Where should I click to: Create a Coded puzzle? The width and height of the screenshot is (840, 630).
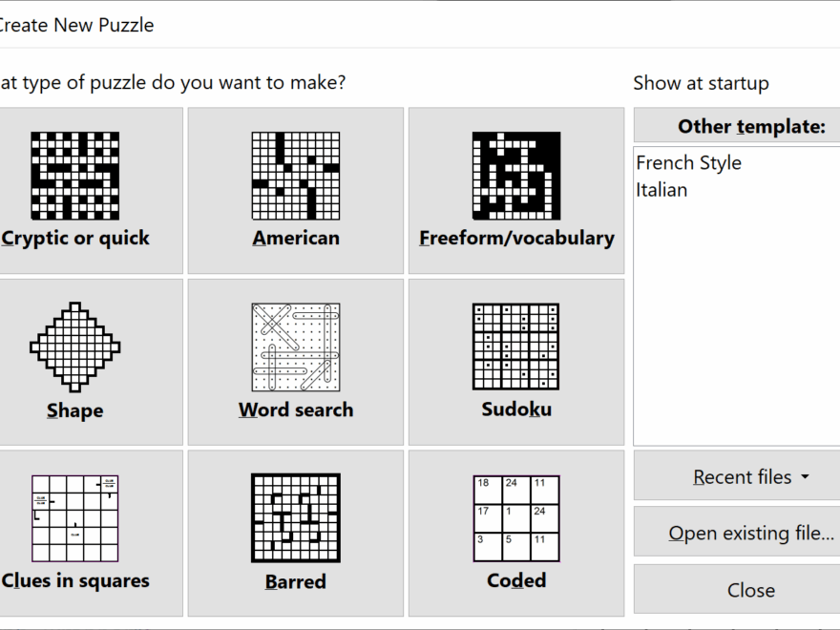[x=516, y=532]
